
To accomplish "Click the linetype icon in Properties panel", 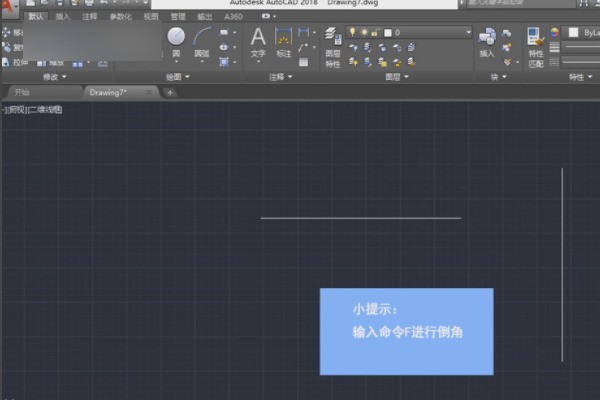I will [x=554, y=62].
